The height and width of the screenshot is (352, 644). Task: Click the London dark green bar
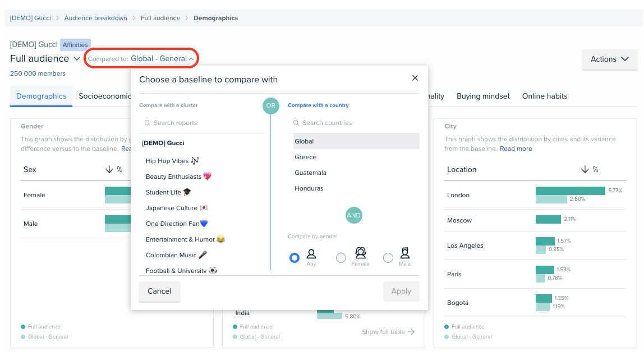[570, 191]
